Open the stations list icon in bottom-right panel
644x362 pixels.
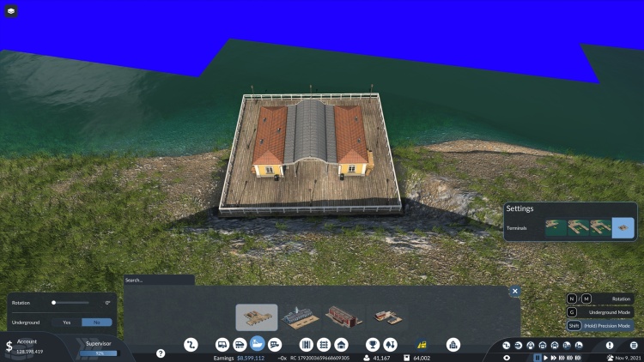click(531, 345)
